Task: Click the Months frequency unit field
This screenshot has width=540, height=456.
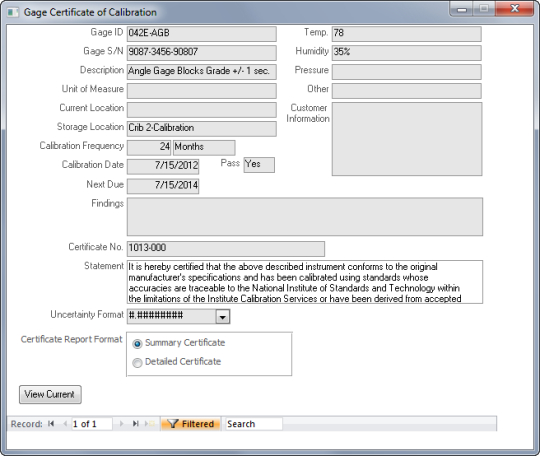Action: [204, 147]
